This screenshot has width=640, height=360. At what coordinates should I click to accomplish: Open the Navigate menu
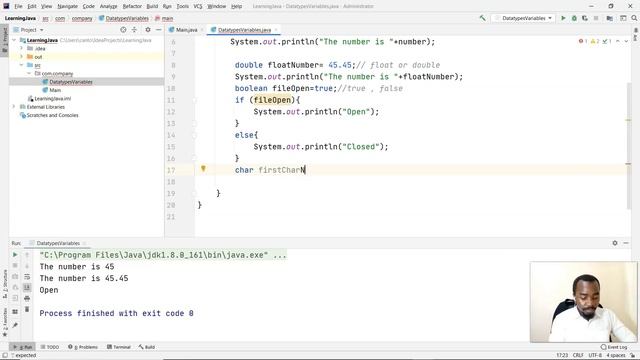67,6
